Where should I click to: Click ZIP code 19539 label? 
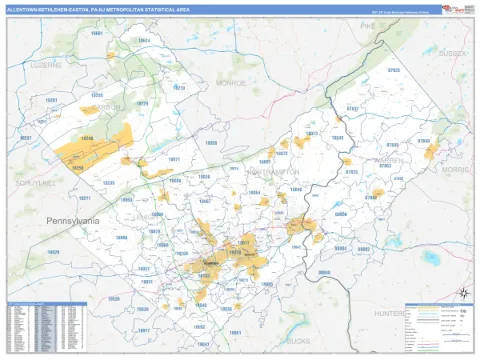pos(142,309)
